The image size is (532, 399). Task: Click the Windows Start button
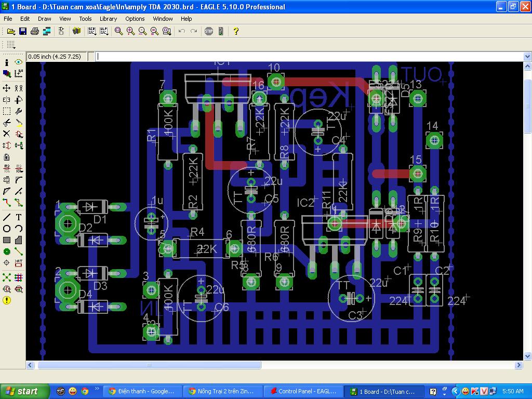coord(22,391)
